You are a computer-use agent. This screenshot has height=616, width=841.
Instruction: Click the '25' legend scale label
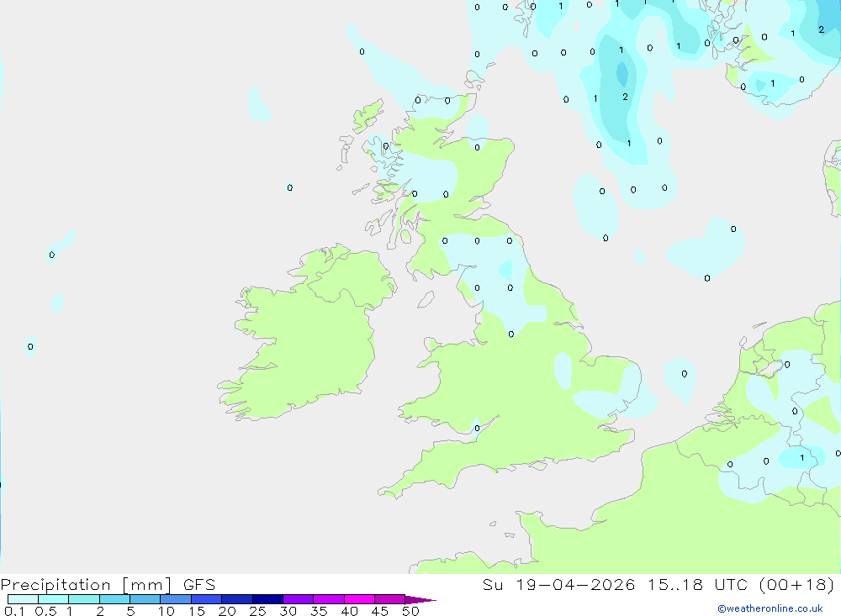coord(258,611)
